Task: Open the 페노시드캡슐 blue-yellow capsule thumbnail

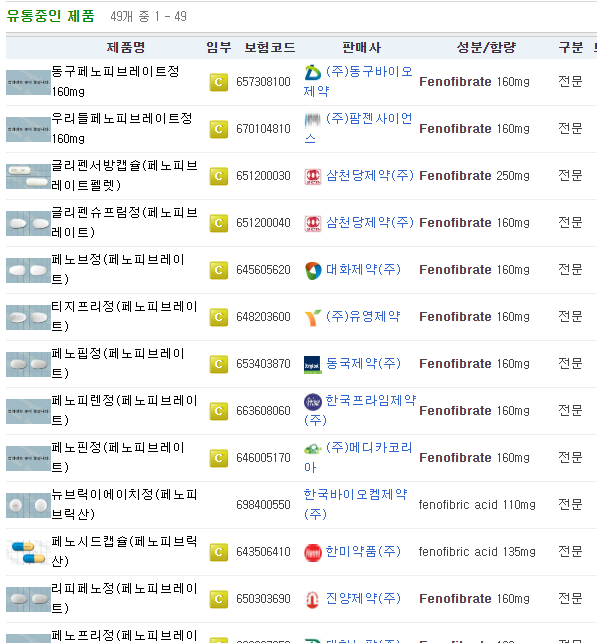Action: pos(28,552)
